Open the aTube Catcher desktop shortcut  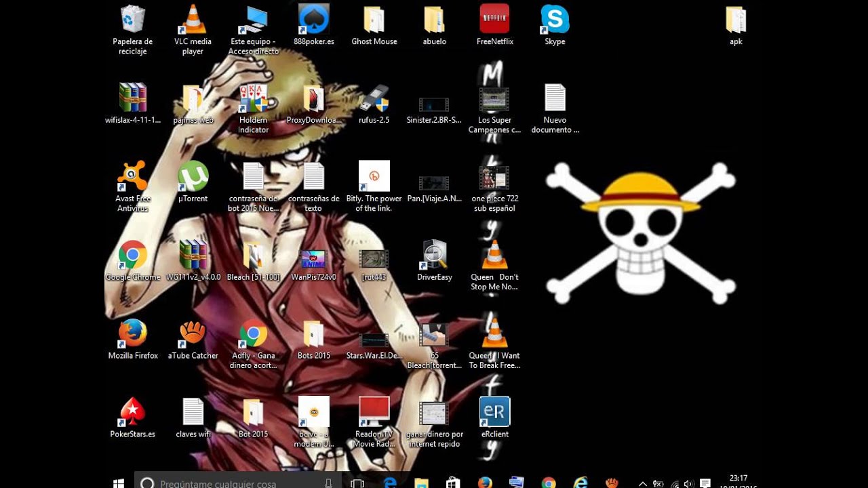point(193,340)
